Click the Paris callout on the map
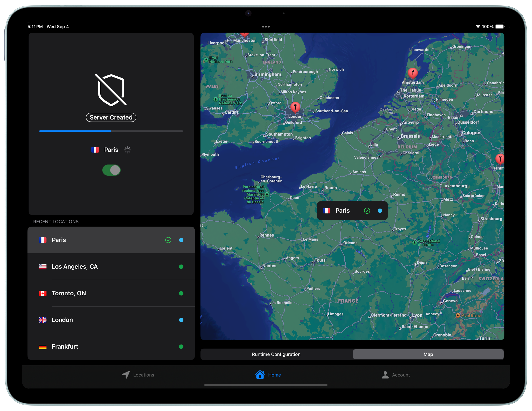 click(x=352, y=211)
